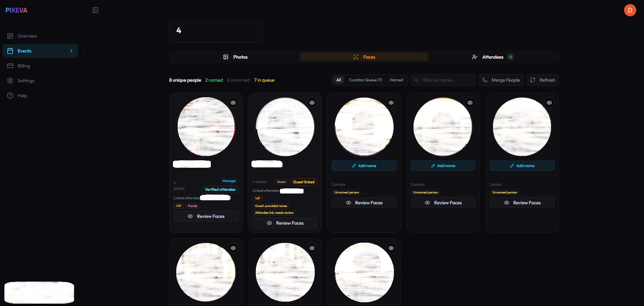Click Add name on the first unnamed person

[364, 166]
